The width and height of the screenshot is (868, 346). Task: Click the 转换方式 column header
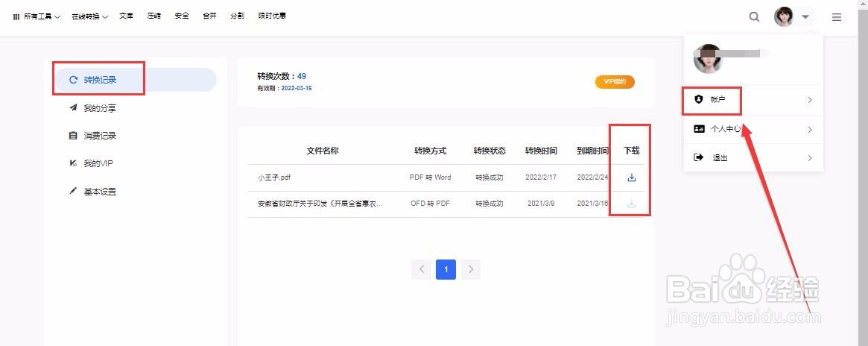point(430,151)
